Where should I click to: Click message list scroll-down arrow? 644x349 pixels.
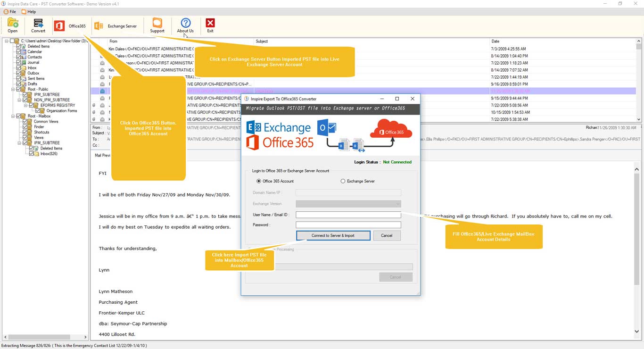639,119
